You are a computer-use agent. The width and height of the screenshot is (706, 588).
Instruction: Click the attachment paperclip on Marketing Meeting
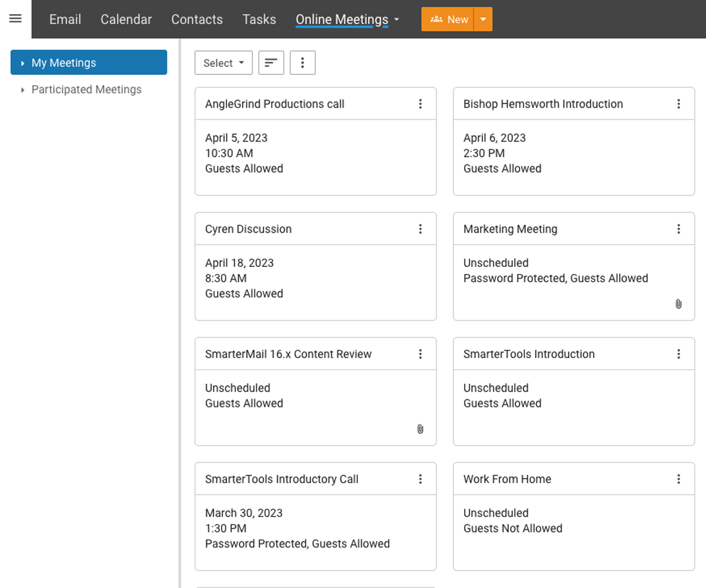[x=678, y=304]
